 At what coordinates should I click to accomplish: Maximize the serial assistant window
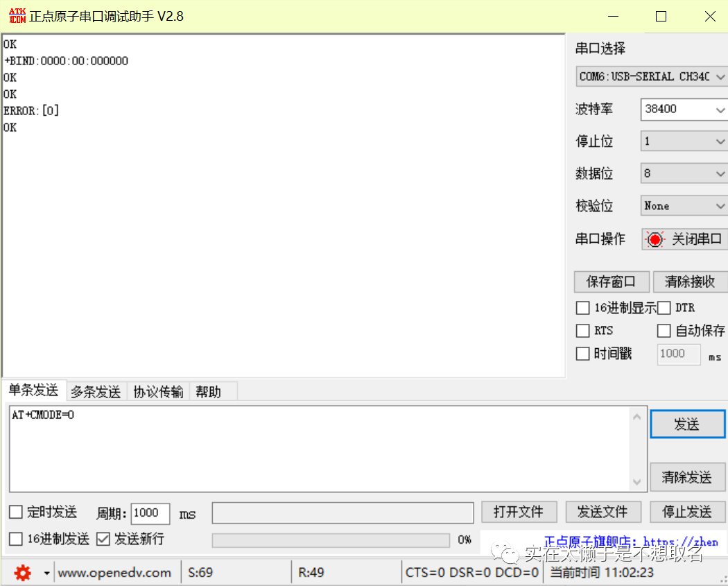[x=661, y=17]
